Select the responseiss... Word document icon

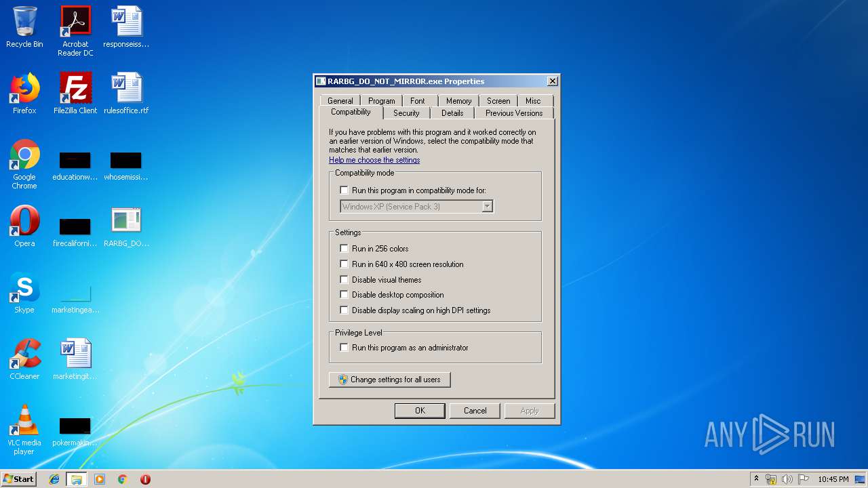tap(126, 27)
